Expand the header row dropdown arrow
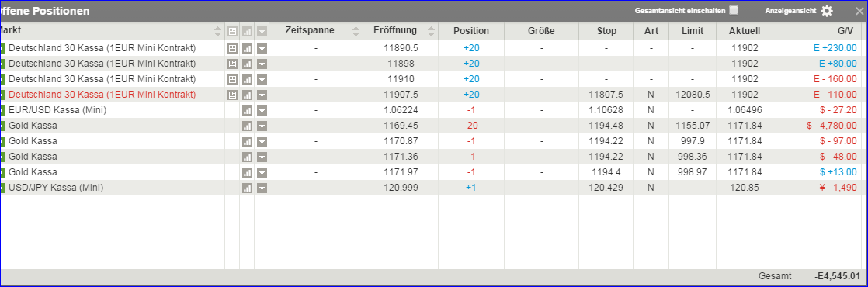The image size is (868, 287). 262,32
